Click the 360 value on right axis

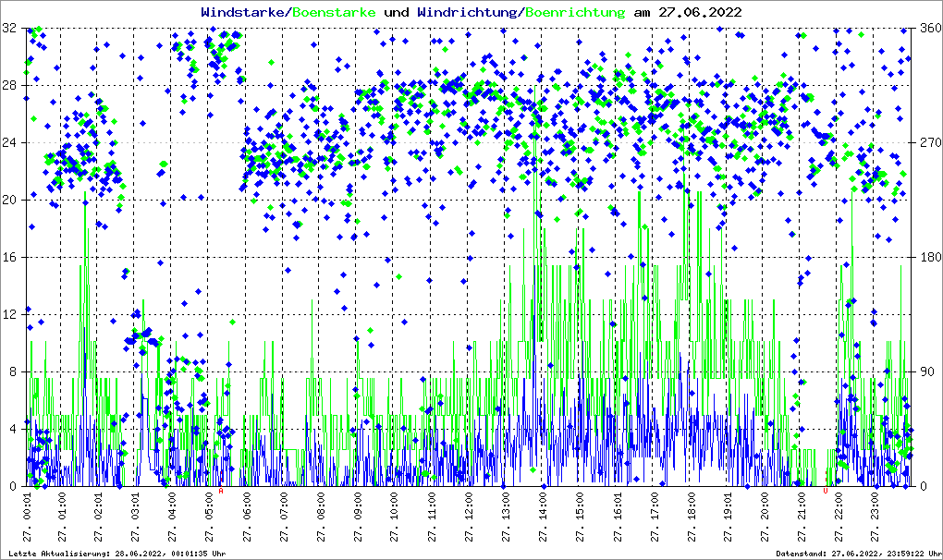(927, 29)
